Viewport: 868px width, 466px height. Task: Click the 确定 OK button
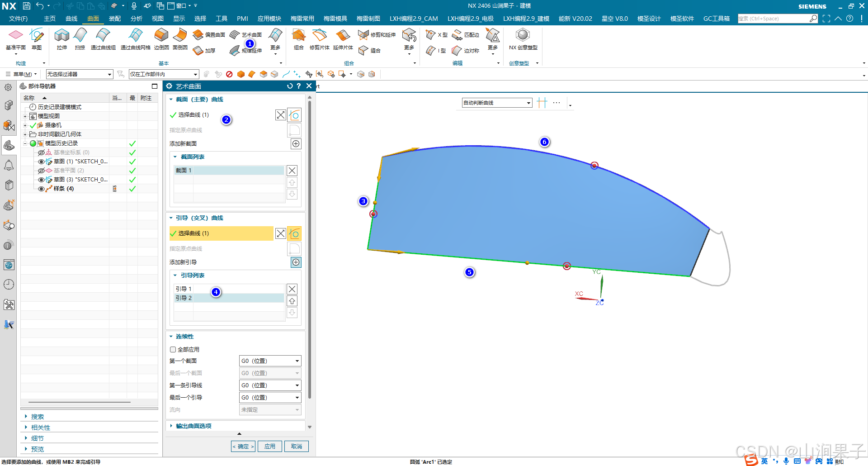tap(243, 447)
